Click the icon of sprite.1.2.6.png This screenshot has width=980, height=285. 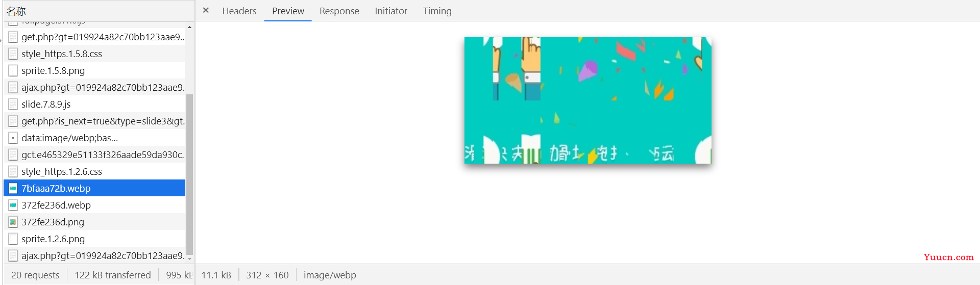pos(13,239)
